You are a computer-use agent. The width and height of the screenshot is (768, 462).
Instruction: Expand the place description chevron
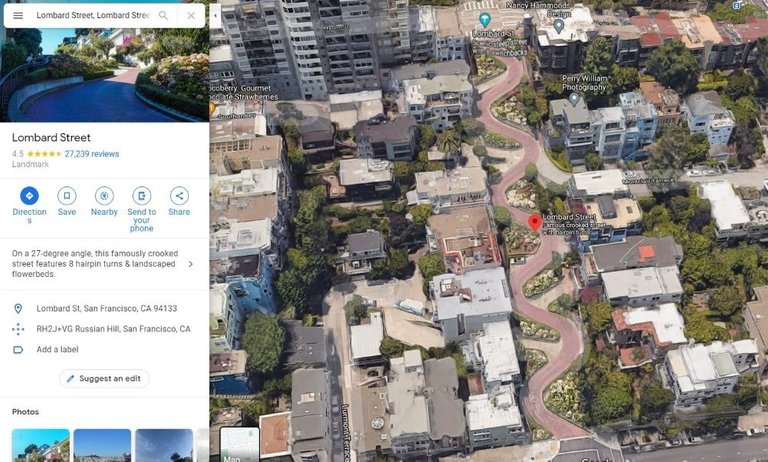pos(191,264)
